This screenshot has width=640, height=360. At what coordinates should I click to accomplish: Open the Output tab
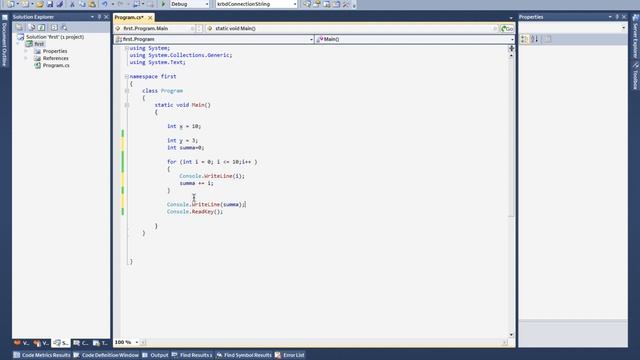pyautogui.click(x=155, y=355)
